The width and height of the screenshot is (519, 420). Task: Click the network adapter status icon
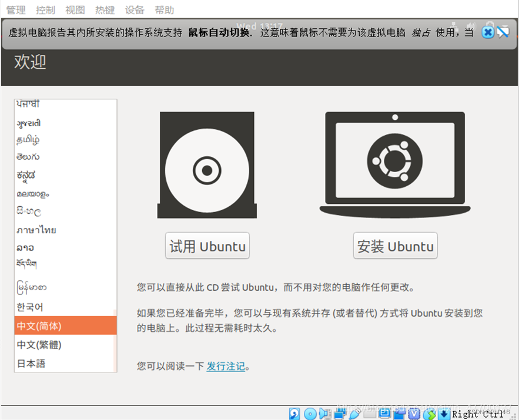point(340,414)
